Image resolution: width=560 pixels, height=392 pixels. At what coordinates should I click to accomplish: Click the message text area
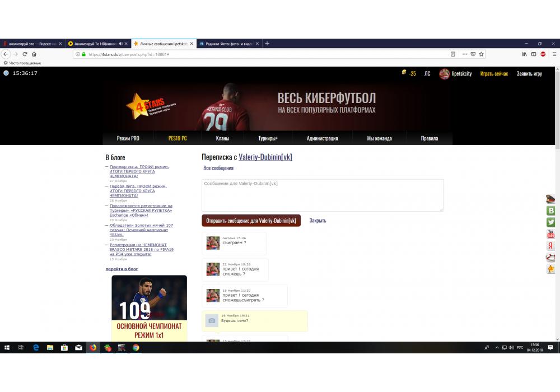click(322, 195)
